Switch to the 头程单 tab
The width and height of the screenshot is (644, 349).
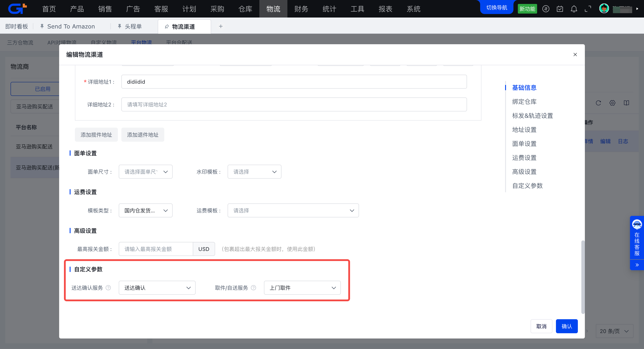pos(133,26)
